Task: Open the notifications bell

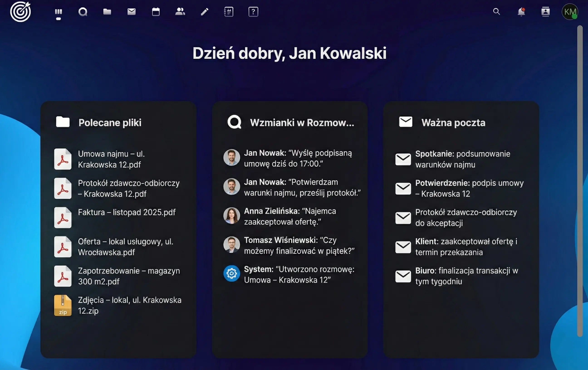Action: point(521,12)
